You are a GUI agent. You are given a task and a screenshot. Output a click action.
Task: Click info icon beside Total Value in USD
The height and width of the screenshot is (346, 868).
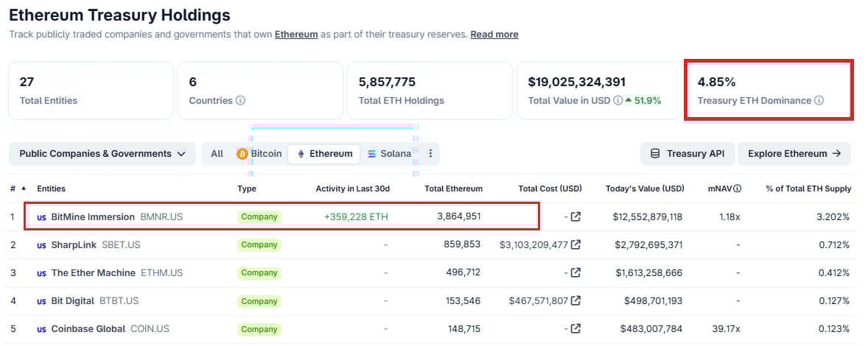click(617, 101)
